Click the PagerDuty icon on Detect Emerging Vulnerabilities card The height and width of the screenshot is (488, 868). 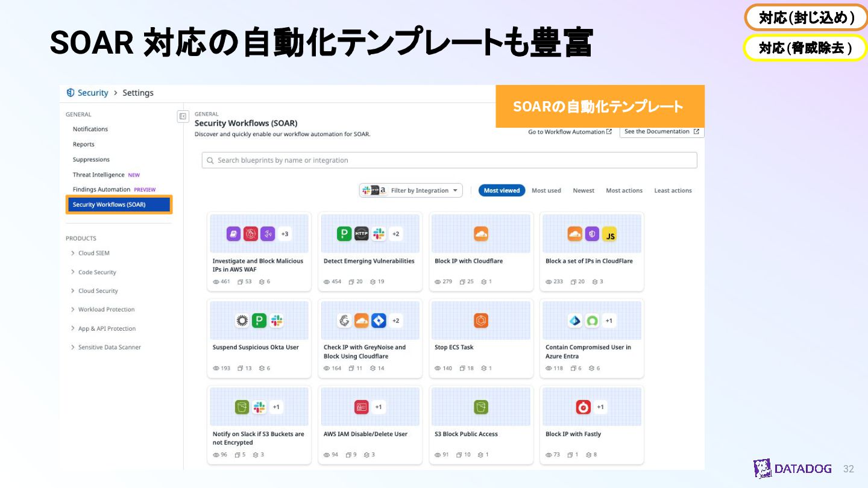(344, 234)
